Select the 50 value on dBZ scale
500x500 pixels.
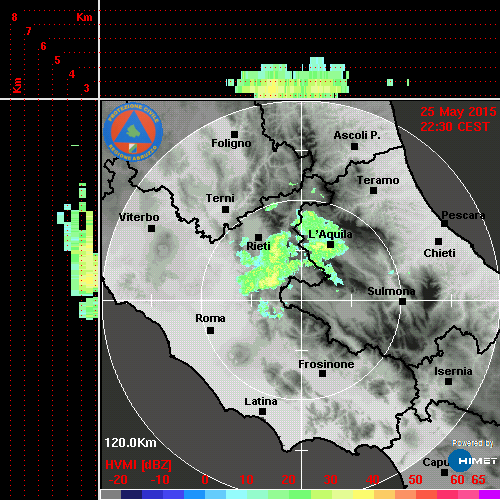[415, 480]
